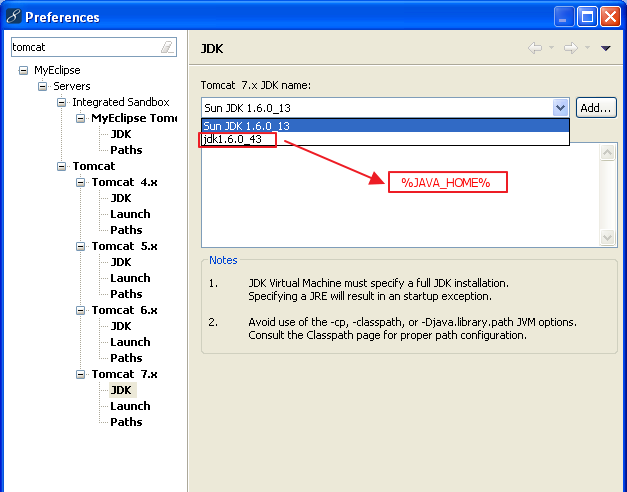Open JDK under Tomcat 6.x
627x492 pixels.
121,326
